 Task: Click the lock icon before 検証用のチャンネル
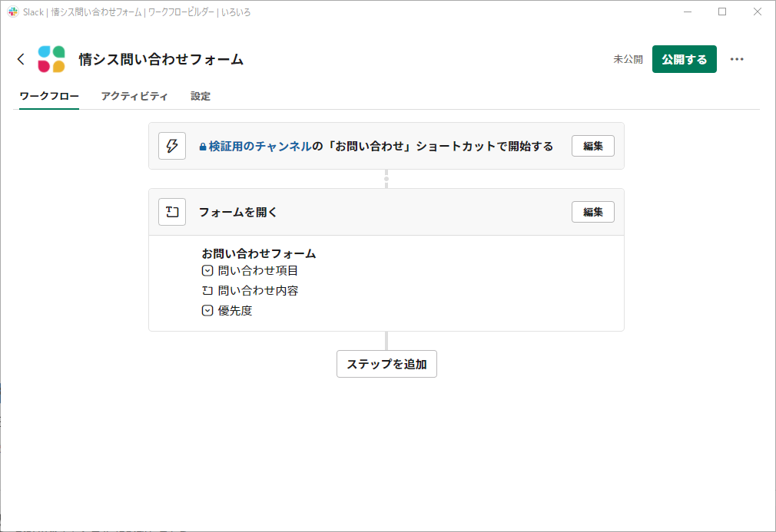(201, 146)
